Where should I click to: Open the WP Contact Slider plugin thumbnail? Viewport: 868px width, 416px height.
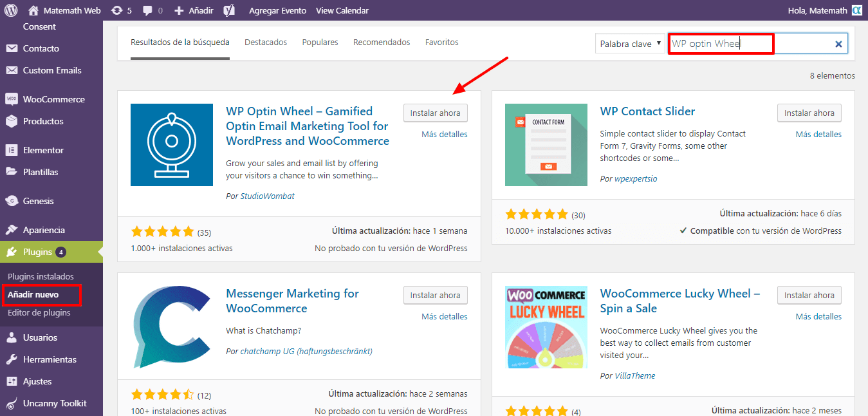coord(546,145)
